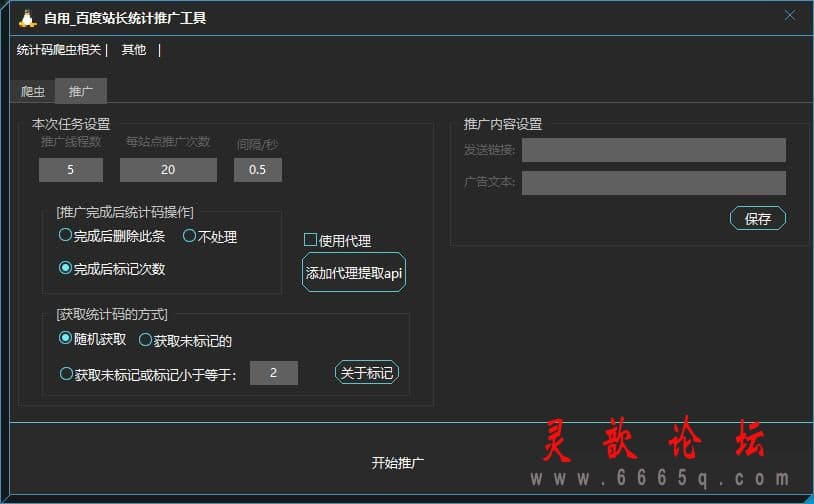The height and width of the screenshot is (504, 814).
Task: Open the 关于标记 info button
Action: pos(367,373)
